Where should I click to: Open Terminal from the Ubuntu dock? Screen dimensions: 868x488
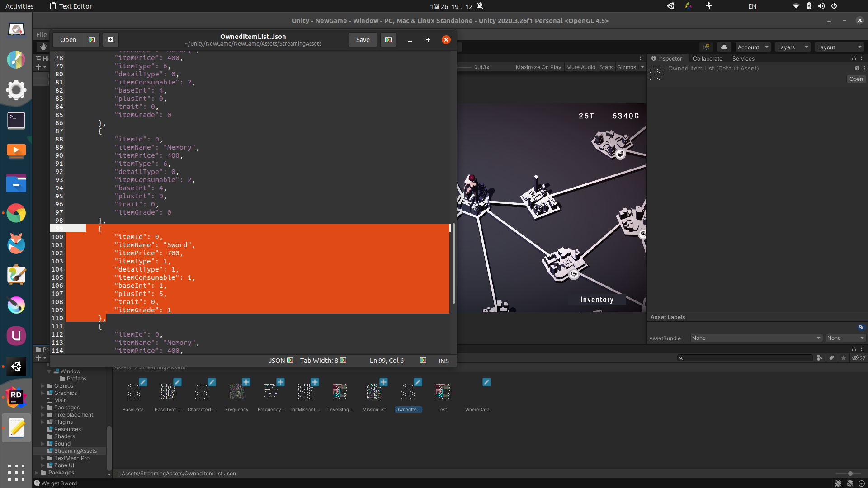pyautogui.click(x=16, y=120)
